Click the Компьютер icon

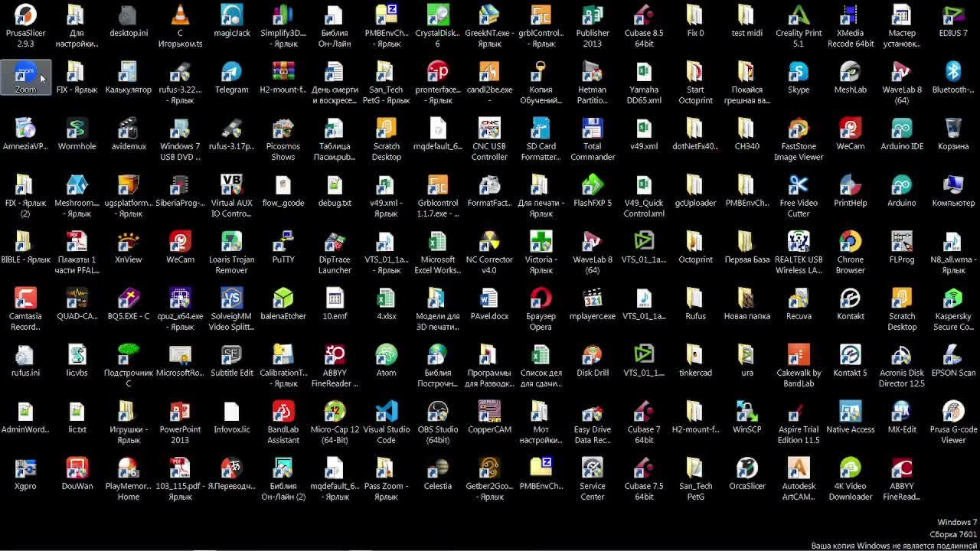coord(953,184)
